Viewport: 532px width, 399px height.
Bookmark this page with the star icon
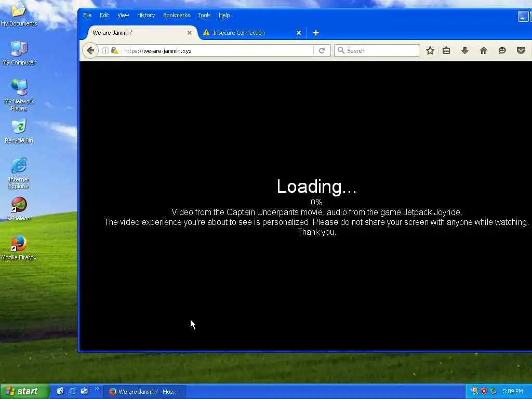430,50
